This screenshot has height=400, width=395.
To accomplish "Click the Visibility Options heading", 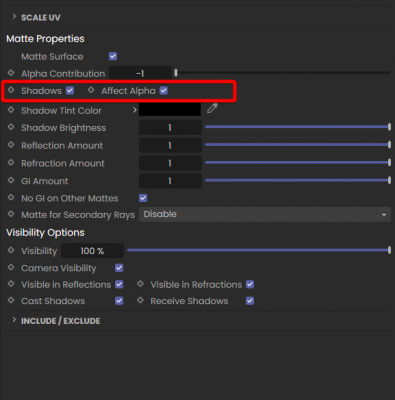I will point(45,232).
